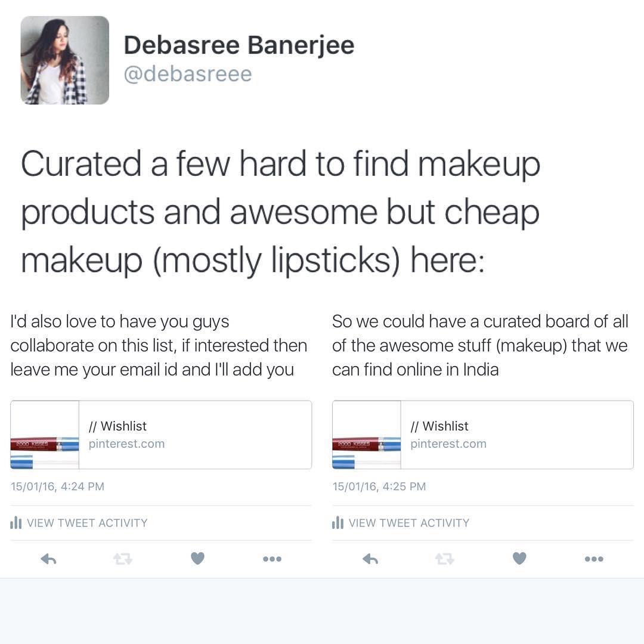Open the @debasreee handle
Viewport: 644px width, 644px height.
[x=188, y=75]
